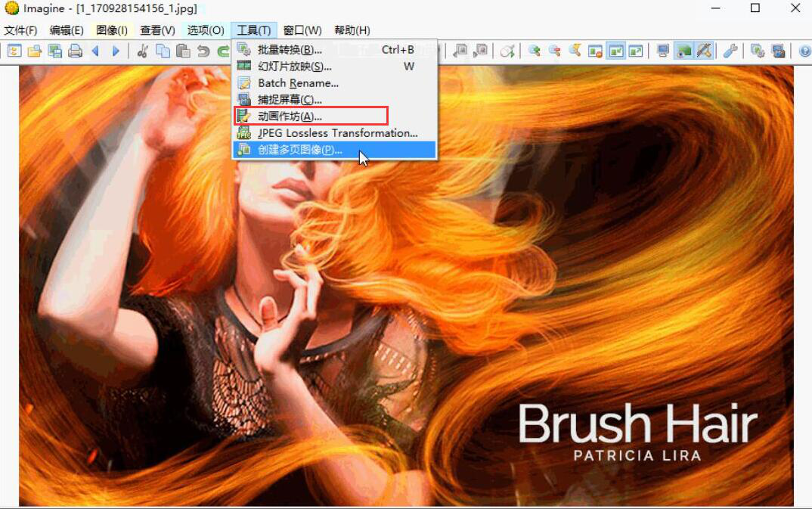
Task: Click the fit-to-window enlarge icon
Action: (636, 51)
